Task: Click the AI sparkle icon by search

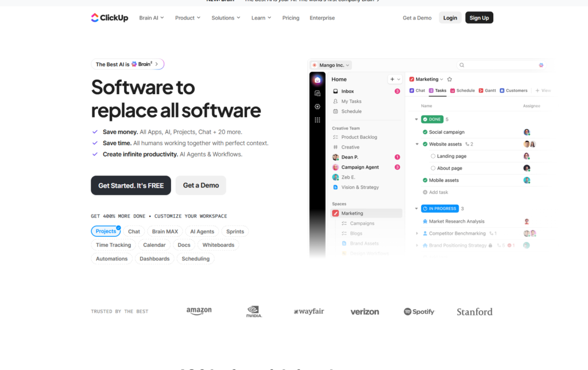Action: coord(541,65)
